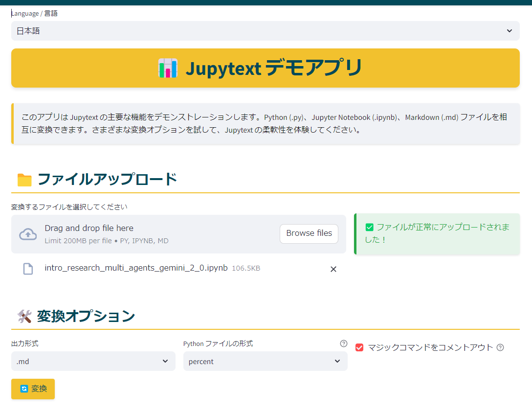532x413 pixels.
Task: Click the tools icon beside 変換オプション
Action: (24, 317)
